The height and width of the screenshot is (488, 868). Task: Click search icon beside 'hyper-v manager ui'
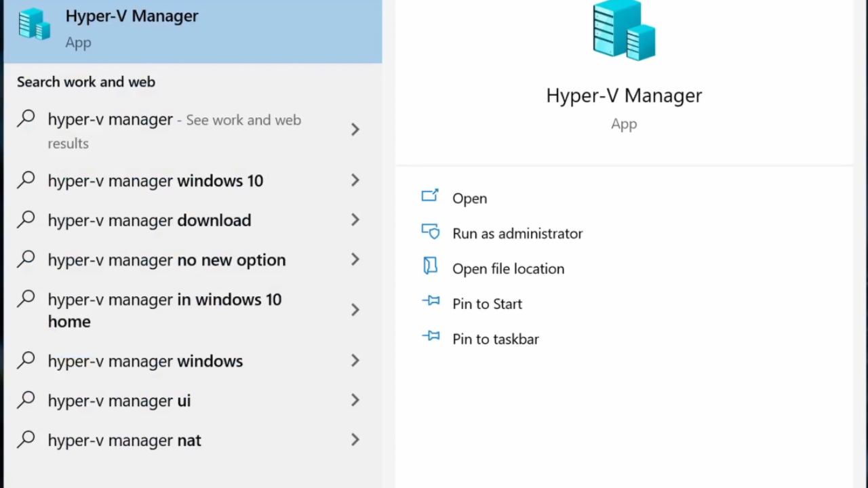coord(26,399)
